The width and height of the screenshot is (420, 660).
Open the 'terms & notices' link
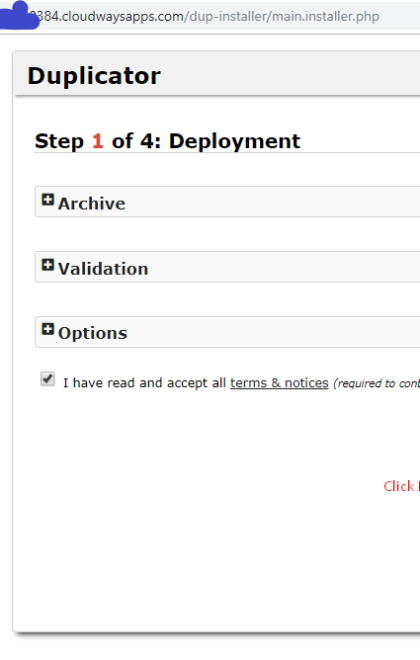pyautogui.click(x=279, y=383)
